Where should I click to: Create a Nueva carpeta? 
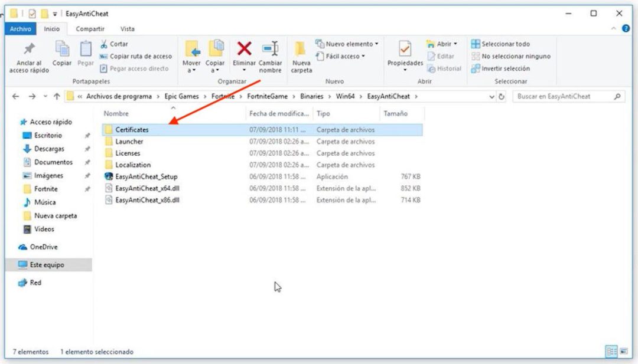click(x=301, y=55)
